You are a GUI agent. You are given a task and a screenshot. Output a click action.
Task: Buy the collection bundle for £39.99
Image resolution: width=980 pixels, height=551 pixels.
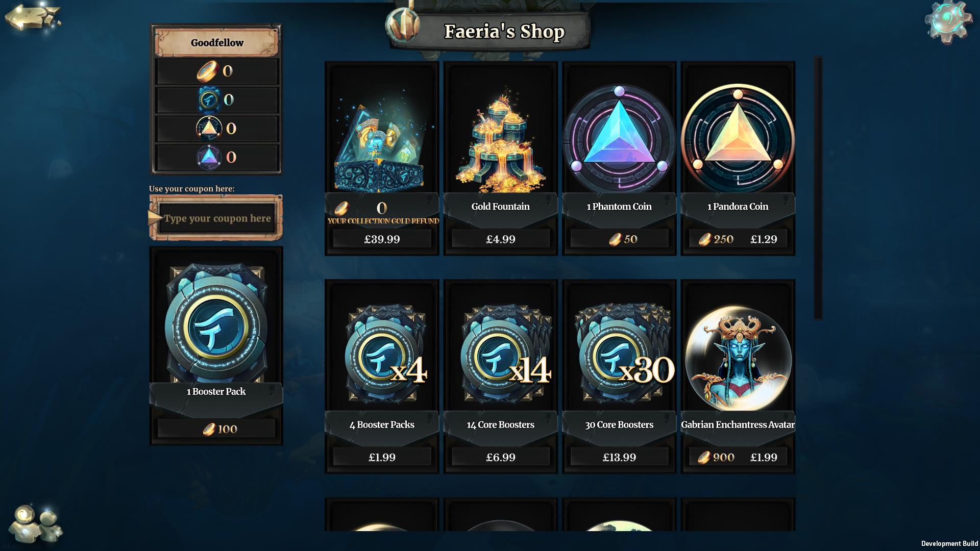click(x=382, y=239)
